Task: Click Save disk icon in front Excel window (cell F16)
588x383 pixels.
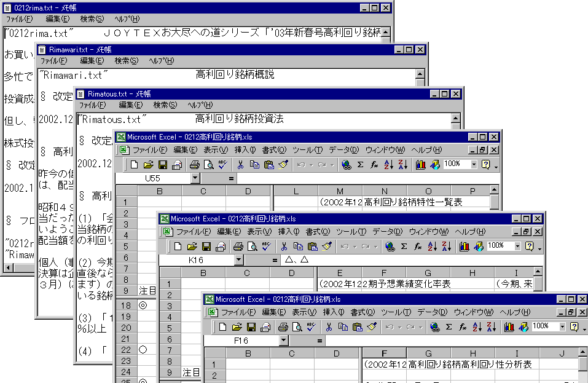Action: click(251, 327)
